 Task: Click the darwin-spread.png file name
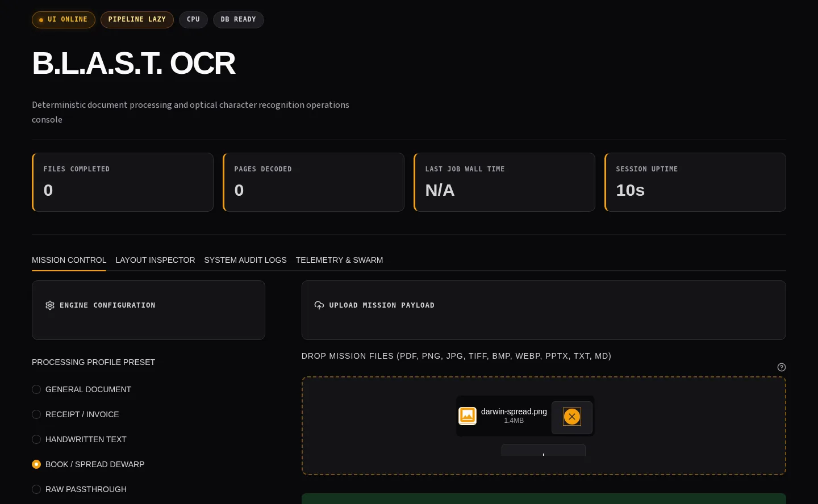tap(514, 411)
